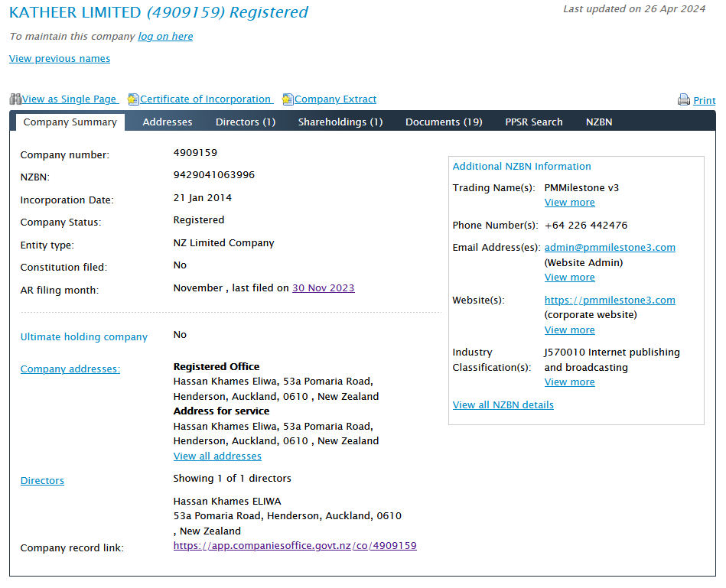Click the Certificate of Incorporation certificate icon
Image resolution: width=726 pixels, height=588 pixels.
tap(133, 99)
